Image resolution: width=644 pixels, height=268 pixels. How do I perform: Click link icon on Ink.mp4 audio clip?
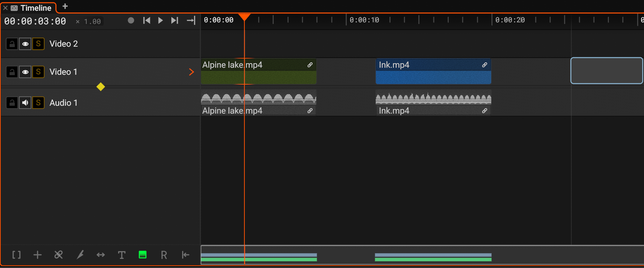[485, 111]
